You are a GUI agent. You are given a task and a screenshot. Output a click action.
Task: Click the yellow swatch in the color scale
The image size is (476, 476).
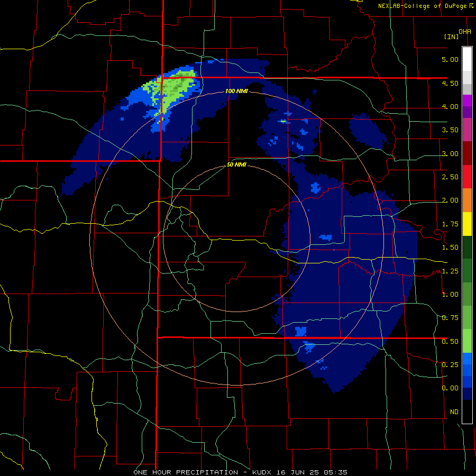click(x=467, y=224)
